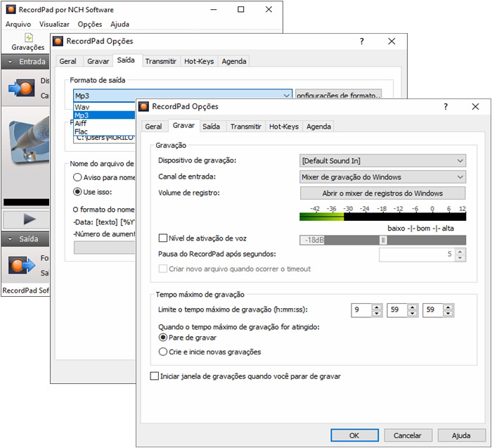This screenshot has height=448, width=492.
Task: Open Hot-Keys tab in back Opções dialog
Action: point(199,61)
